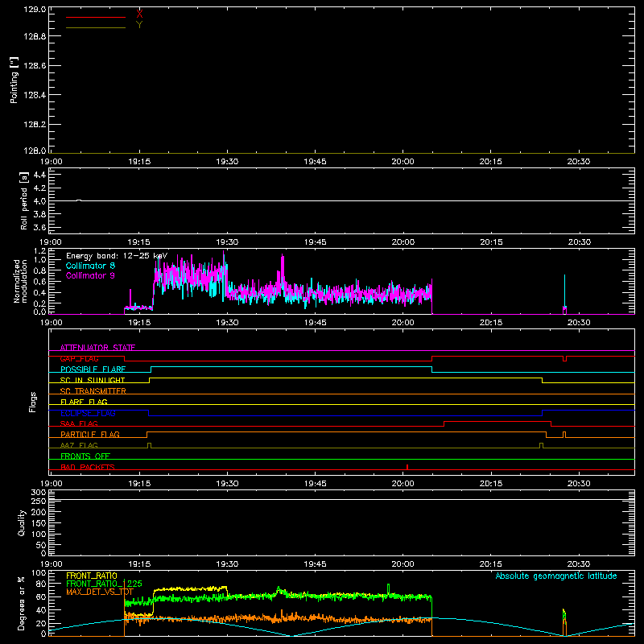Image resolution: width=644 pixels, height=644 pixels.
Task: Click the 80 tick on Degrees axis
Action: (41, 584)
